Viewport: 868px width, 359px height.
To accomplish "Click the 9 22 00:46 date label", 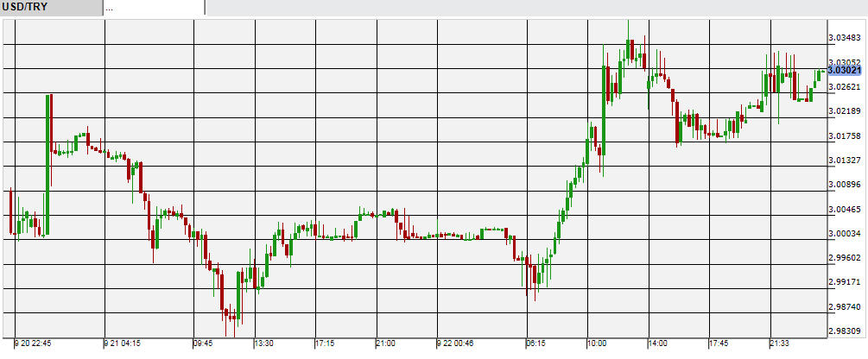I will point(456,343).
